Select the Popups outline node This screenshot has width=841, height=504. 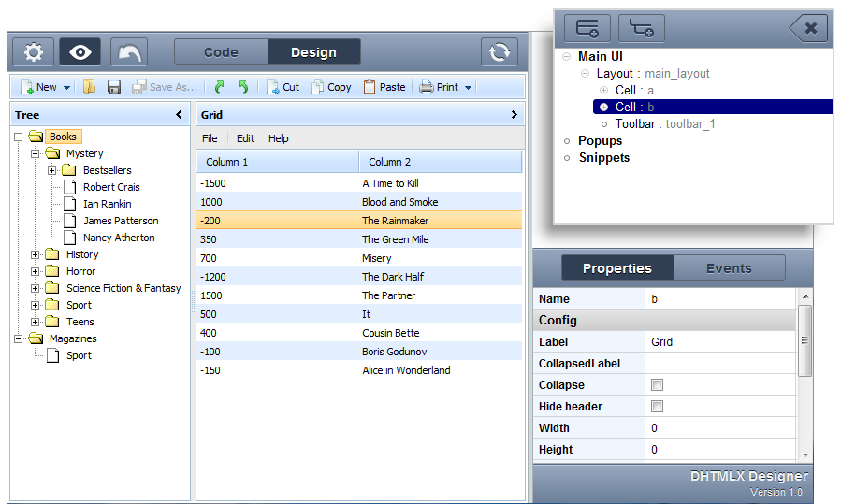601,140
